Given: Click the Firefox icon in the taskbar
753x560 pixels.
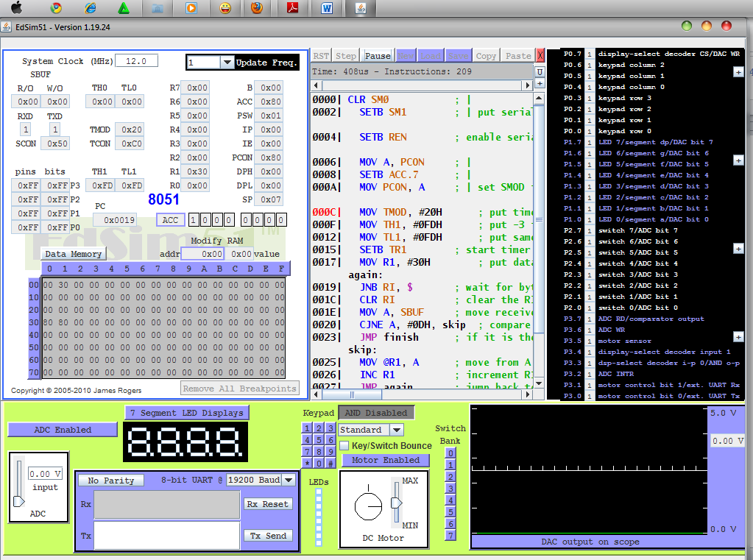Looking at the screenshot, I should 255,8.
